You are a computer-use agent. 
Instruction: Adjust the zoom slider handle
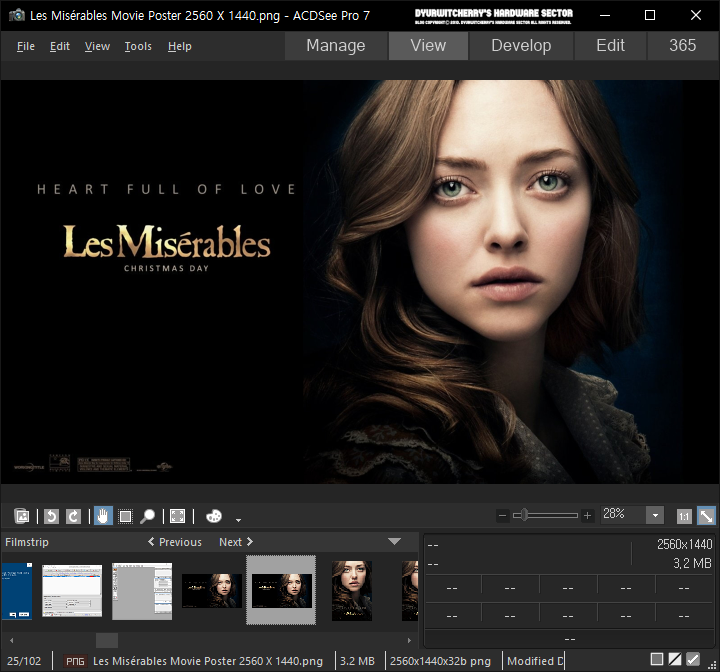(x=523, y=515)
